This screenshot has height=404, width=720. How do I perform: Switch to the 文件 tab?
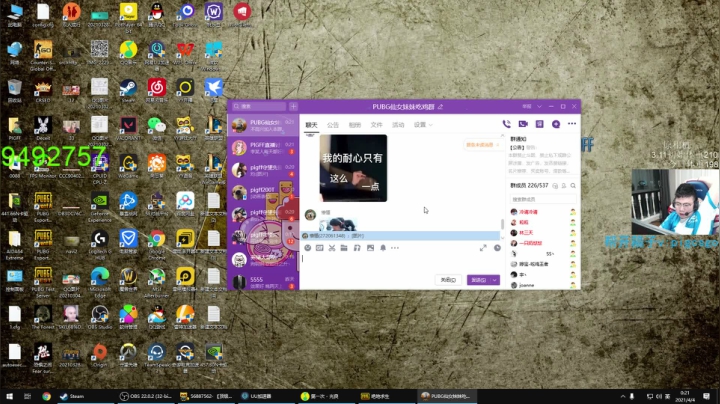click(x=377, y=125)
